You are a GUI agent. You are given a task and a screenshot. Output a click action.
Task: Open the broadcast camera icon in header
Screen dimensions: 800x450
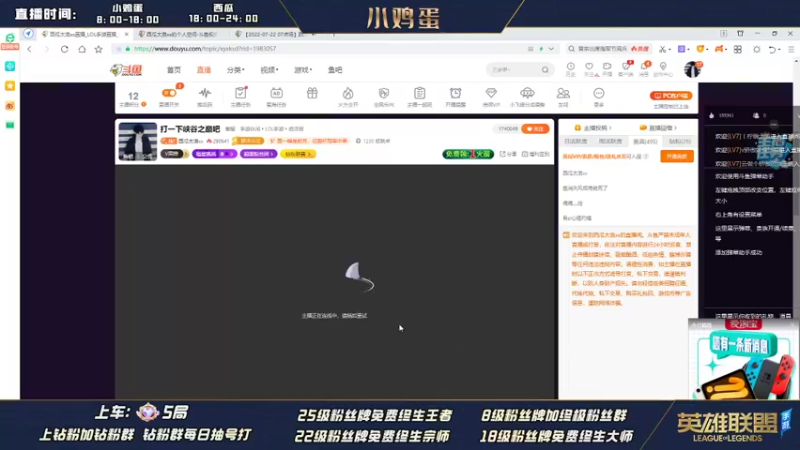[x=607, y=66]
